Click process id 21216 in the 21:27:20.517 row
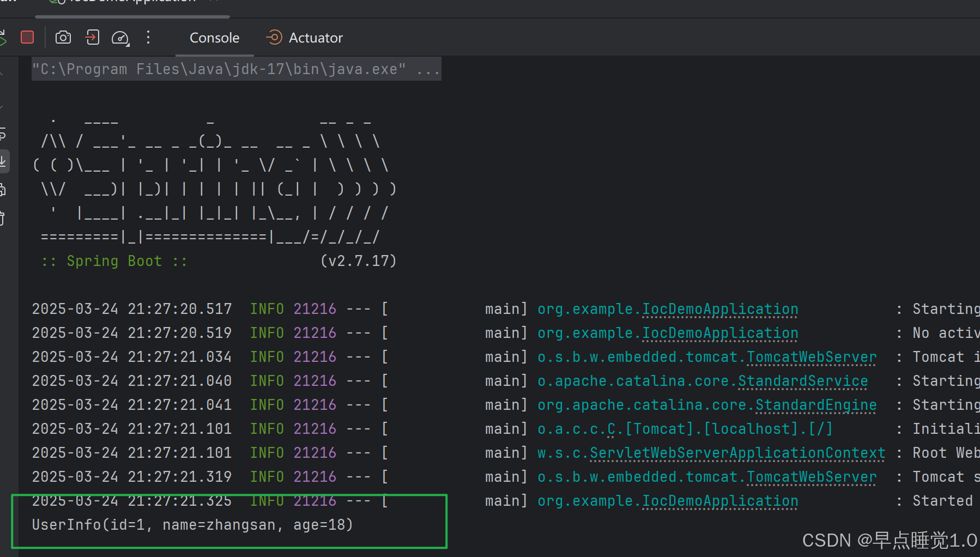980x557 pixels. coord(315,309)
